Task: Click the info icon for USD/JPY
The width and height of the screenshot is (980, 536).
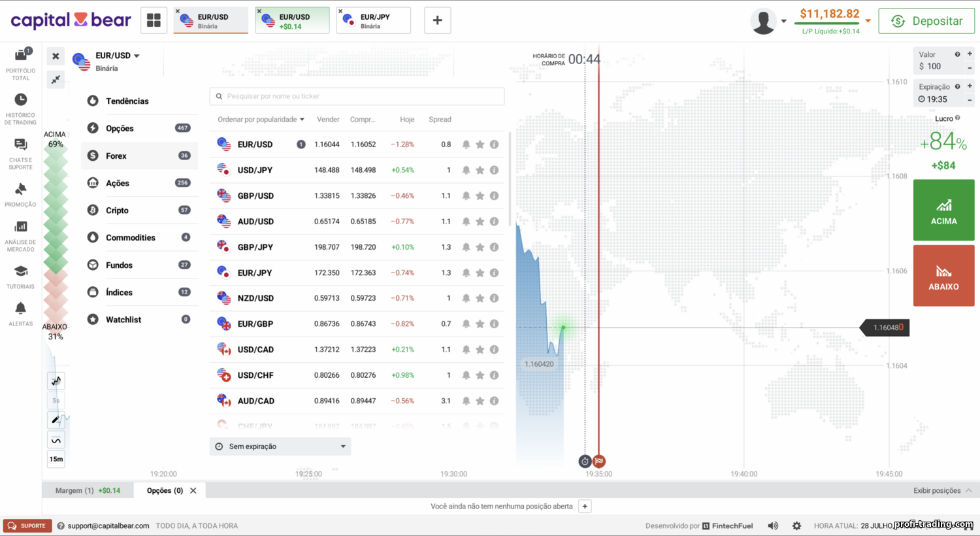Action: click(x=494, y=170)
